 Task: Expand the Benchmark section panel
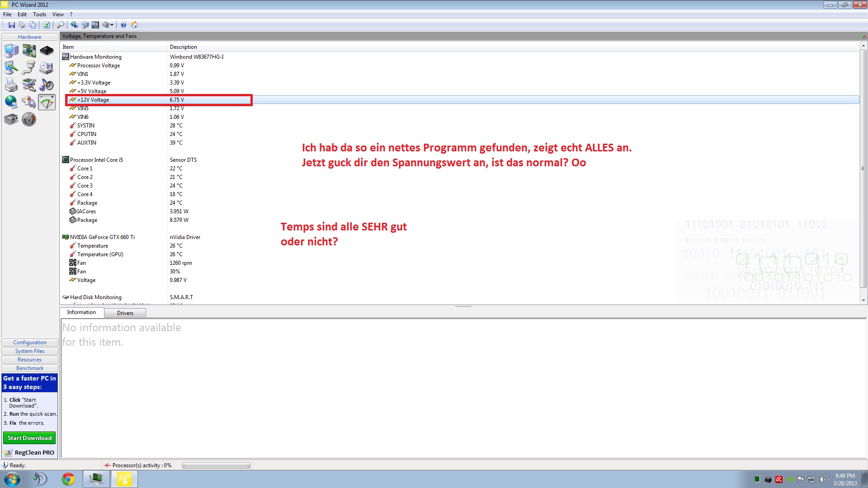(x=30, y=368)
